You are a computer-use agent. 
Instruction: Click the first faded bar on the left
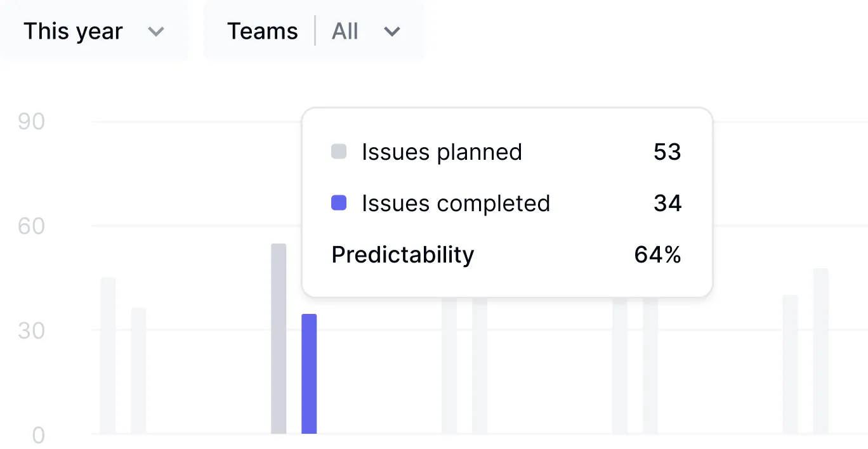(x=109, y=355)
